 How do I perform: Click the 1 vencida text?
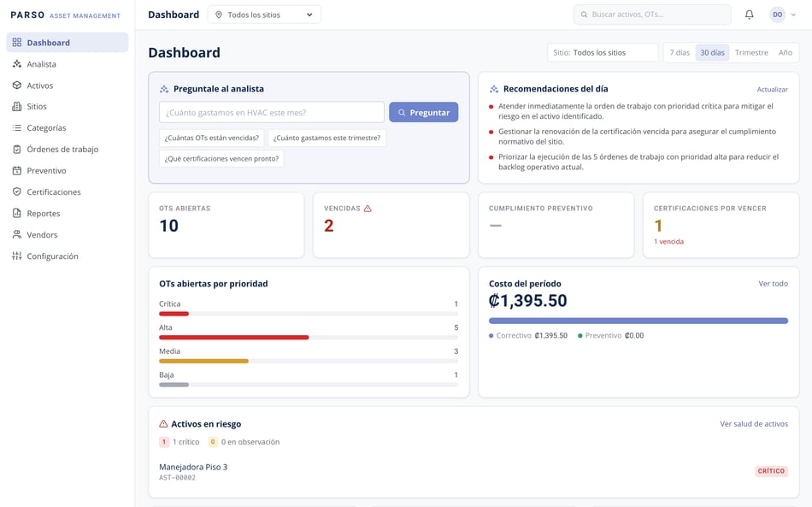[x=668, y=241]
